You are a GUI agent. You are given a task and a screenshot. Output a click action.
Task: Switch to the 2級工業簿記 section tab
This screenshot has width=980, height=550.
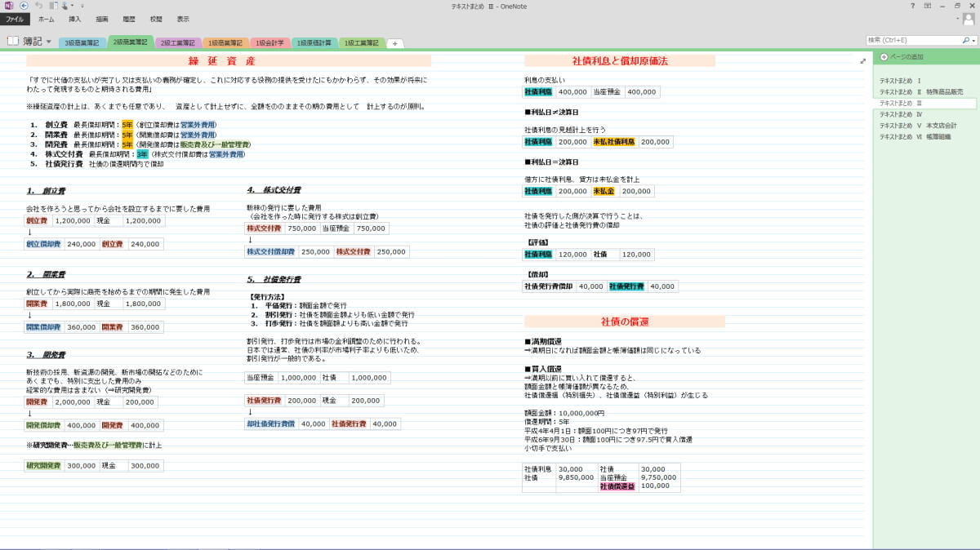[178, 42]
